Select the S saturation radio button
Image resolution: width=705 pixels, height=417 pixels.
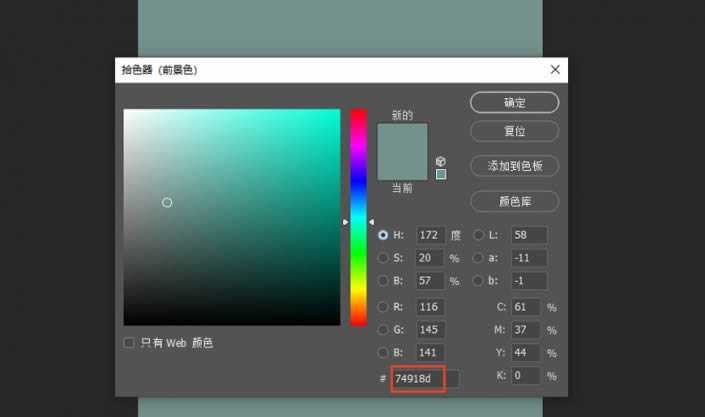point(383,258)
